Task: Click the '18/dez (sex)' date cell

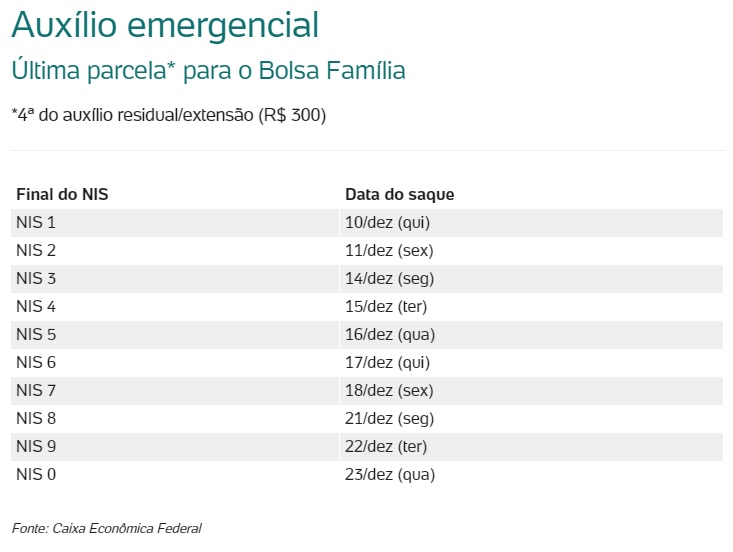Action: click(x=389, y=390)
